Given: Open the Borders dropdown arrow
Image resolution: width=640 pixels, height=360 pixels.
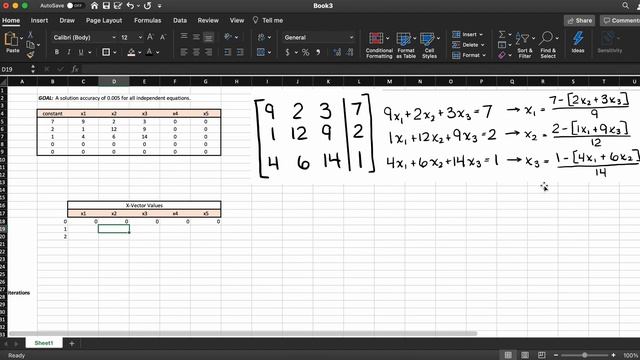Looking at the screenshot, I should pos(115,52).
